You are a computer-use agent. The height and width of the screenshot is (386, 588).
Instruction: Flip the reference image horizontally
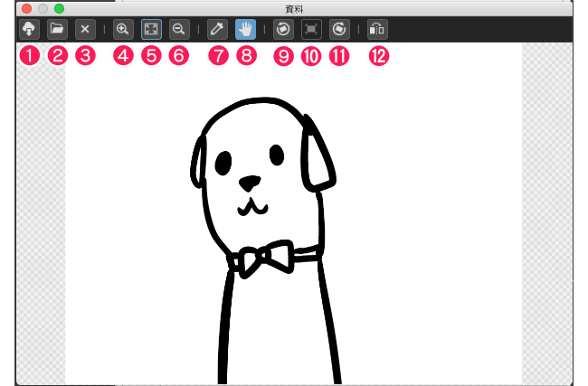[x=377, y=28]
